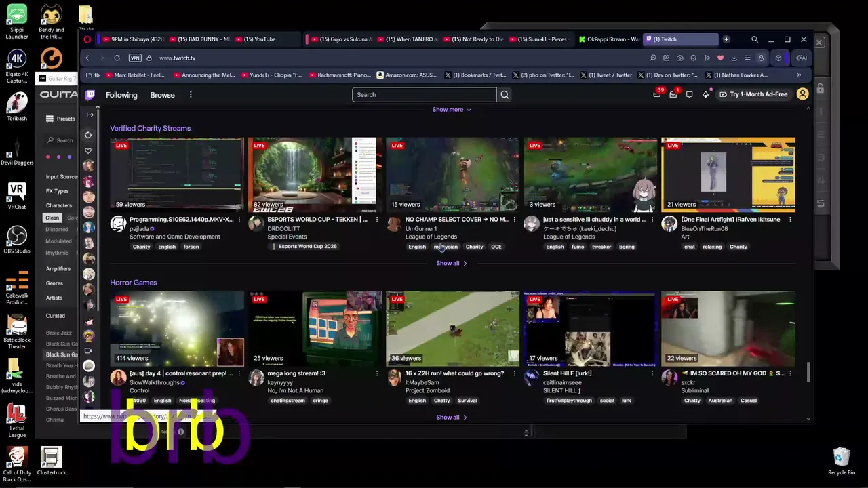Open the Marc Rebillet bookmark

pos(136,75)
